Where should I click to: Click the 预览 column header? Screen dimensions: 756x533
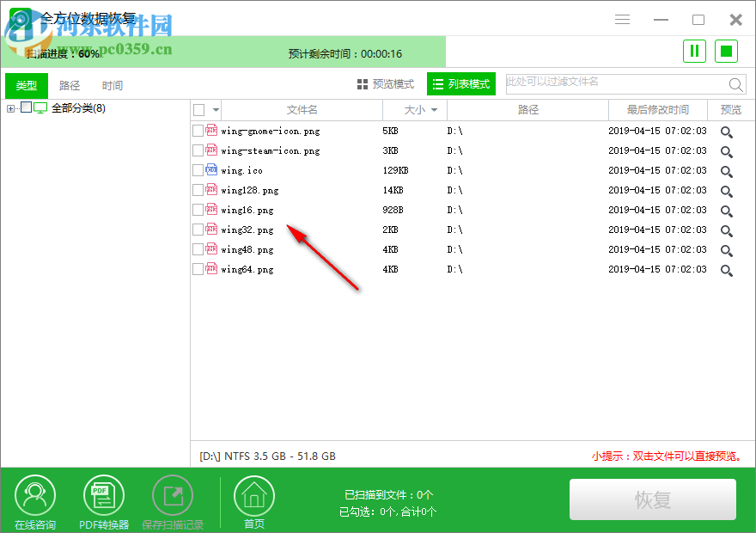(x=730, y=110)
